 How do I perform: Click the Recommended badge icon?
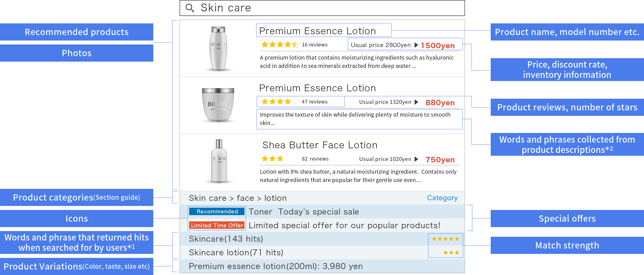coord(217,211)
